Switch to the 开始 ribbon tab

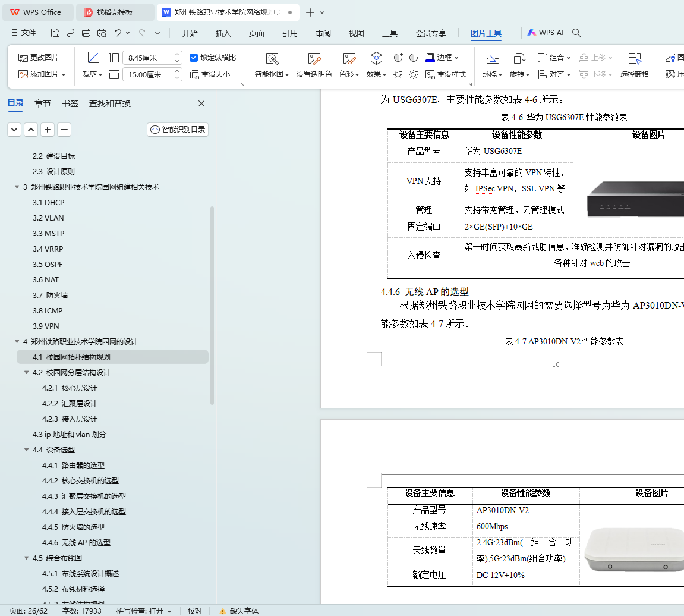[x=190, y=33]
